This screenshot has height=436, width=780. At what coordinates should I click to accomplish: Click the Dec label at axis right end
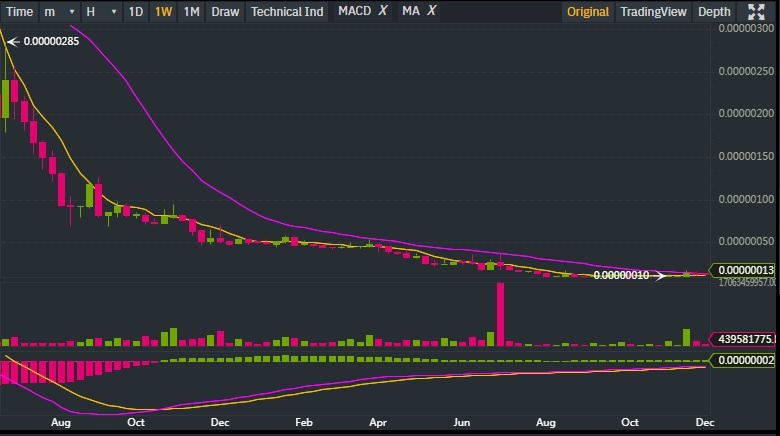click(x=705, y=422)
